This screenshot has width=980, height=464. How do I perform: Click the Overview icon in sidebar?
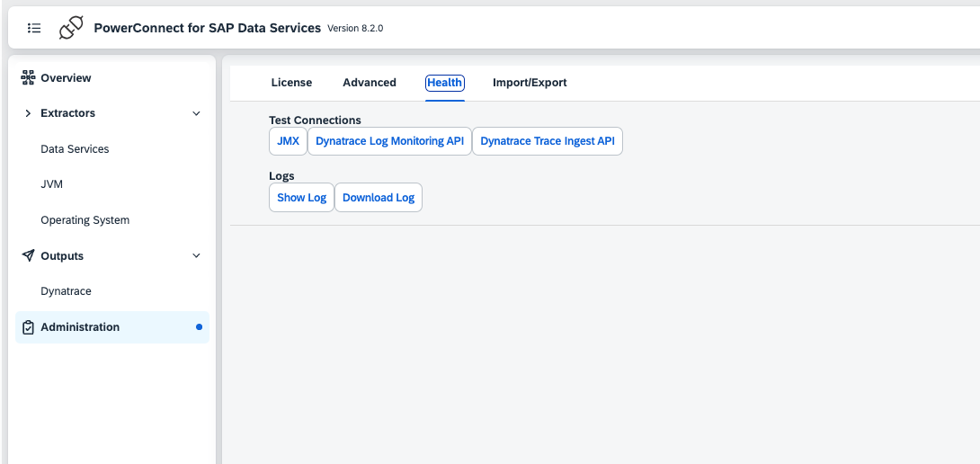click(28, 78)
